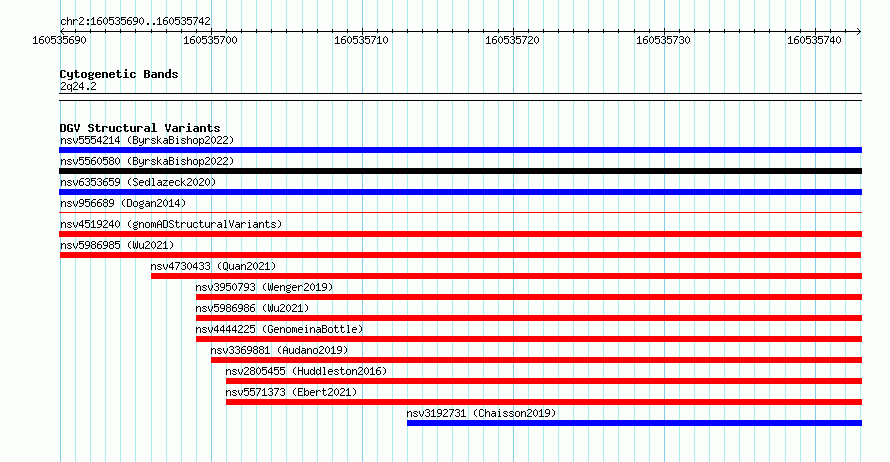
Task: Select the red bar under nsv5986985
Action: [x=460, y=255]
